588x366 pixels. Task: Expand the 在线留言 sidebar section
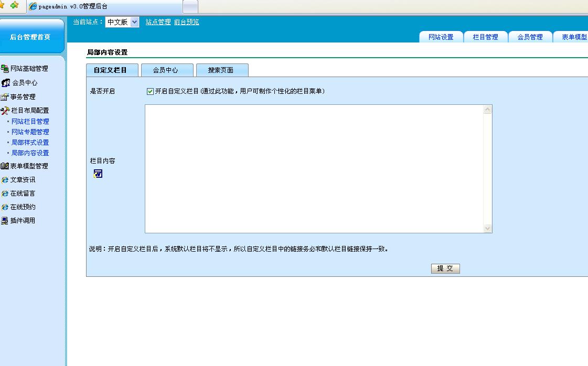[x=23, y=193]
